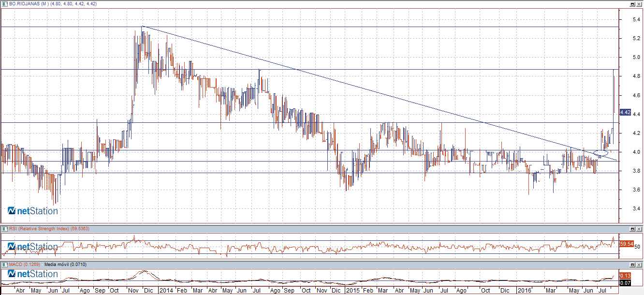
Task: Click the current price tag 4.42
Action: 625,112
